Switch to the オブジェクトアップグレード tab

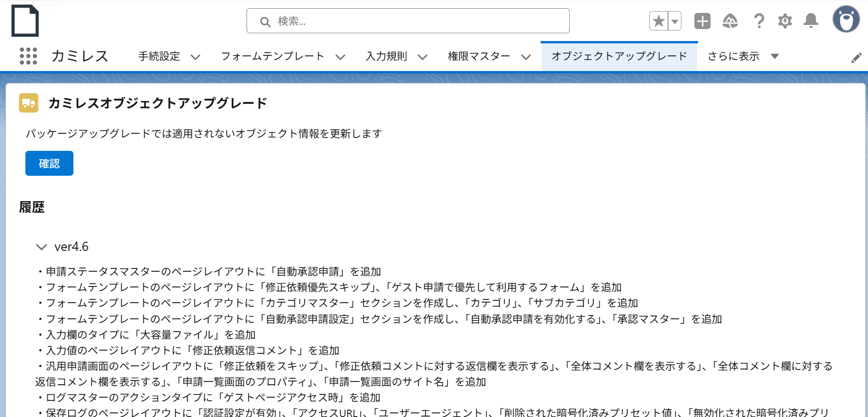619,56
